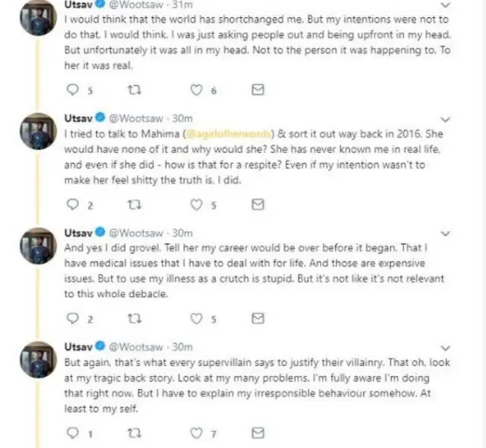The image size is (486, 448).
Task: Like the tweet showing 6 likes
Action: coord(197,90)
